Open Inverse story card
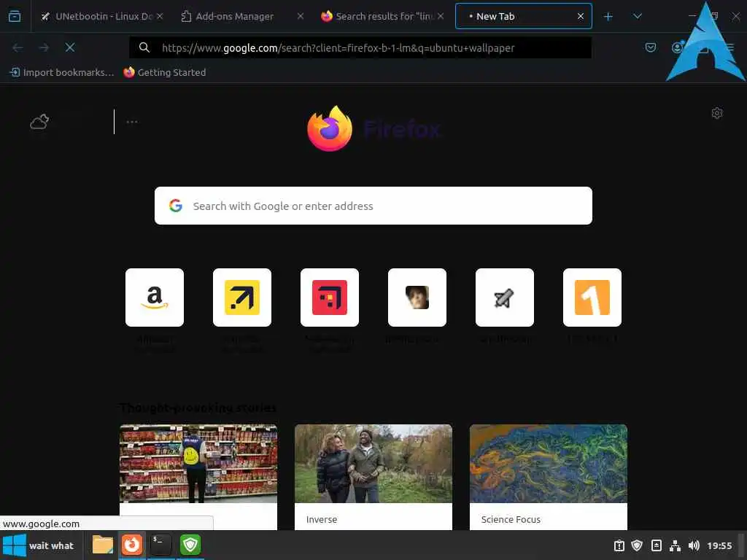The height and width of the screenshot is (560, 747). tap(373, 477)
